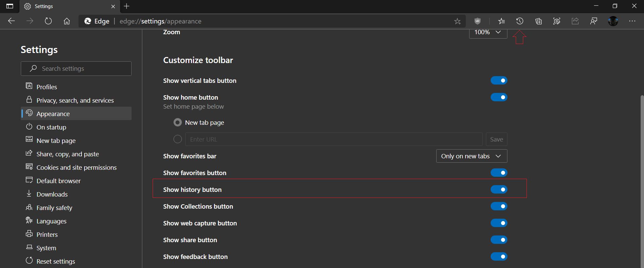Open the Show favorites bar dropdown
The image size is (644, 268).
point(472,156)
